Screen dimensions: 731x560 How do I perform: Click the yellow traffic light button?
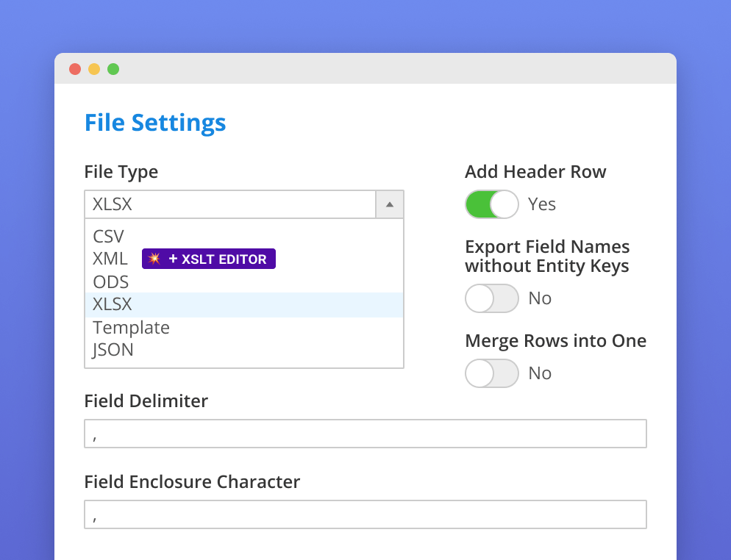point(94,68)
